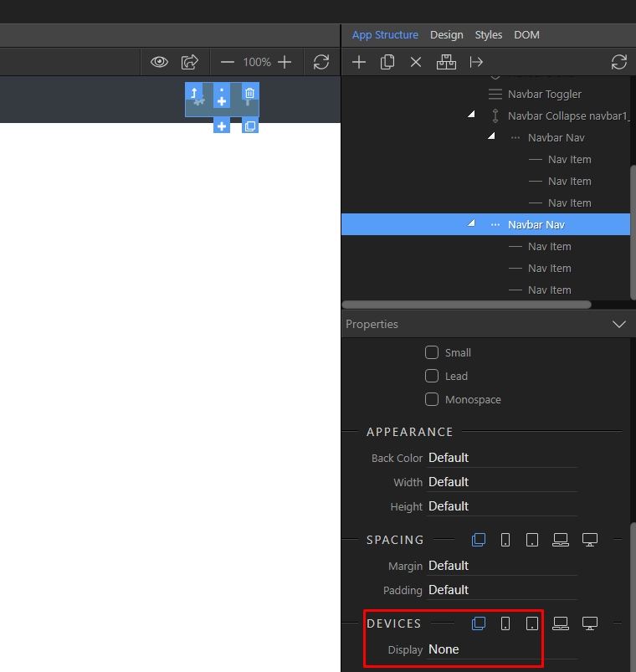
Task: Switch to the DOM tab
Action: point(526,35)
